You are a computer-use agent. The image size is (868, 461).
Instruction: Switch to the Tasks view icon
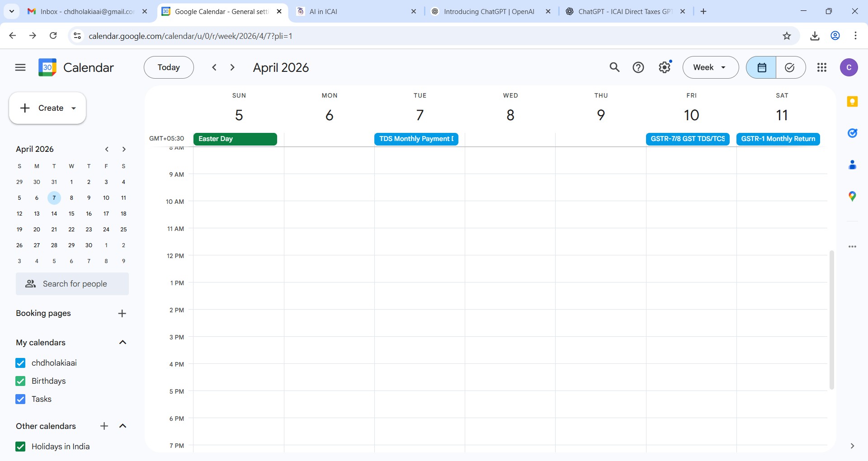(x=790, y=67)
